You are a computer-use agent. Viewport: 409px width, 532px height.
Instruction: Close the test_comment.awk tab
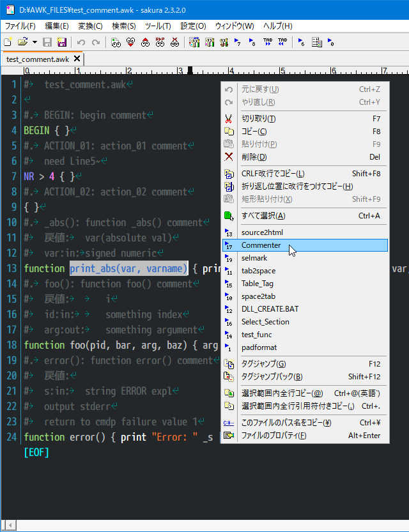pyautogui.click(x=77, y=59)
